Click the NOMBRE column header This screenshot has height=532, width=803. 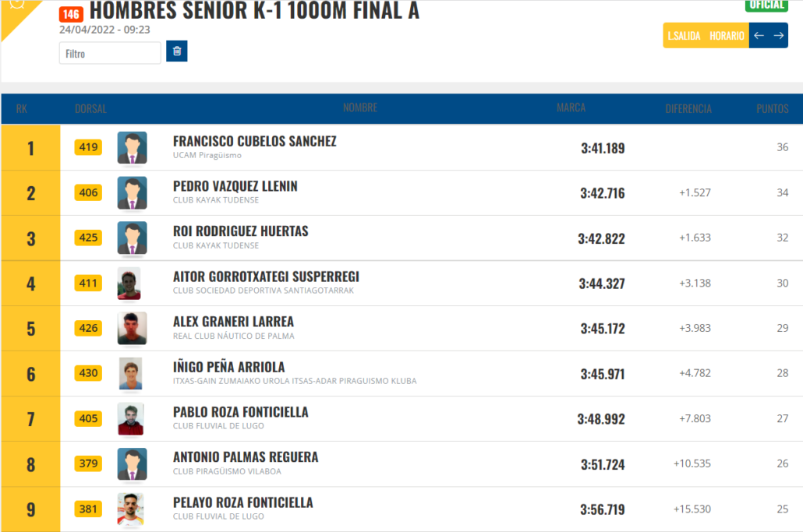(x=360, y=107)
